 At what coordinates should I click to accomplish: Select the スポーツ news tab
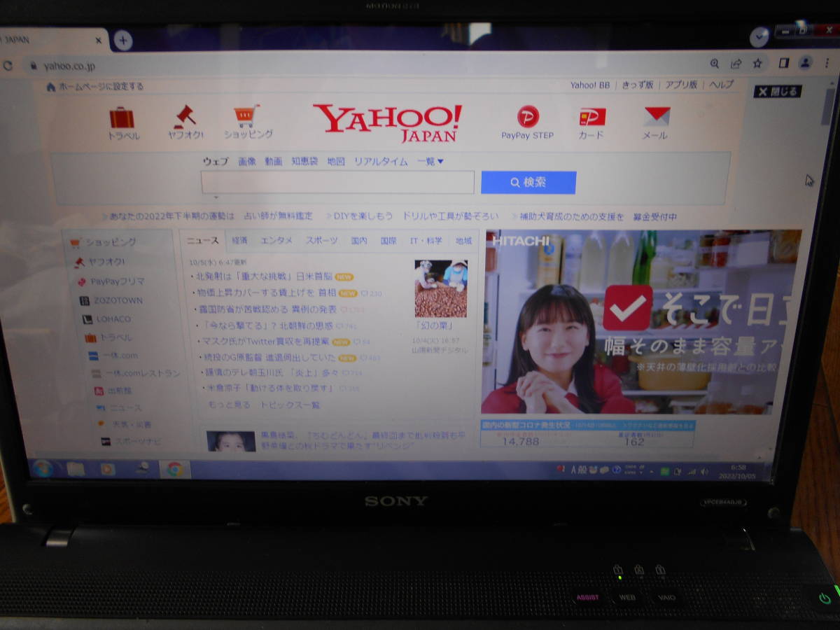coord(322,241)
